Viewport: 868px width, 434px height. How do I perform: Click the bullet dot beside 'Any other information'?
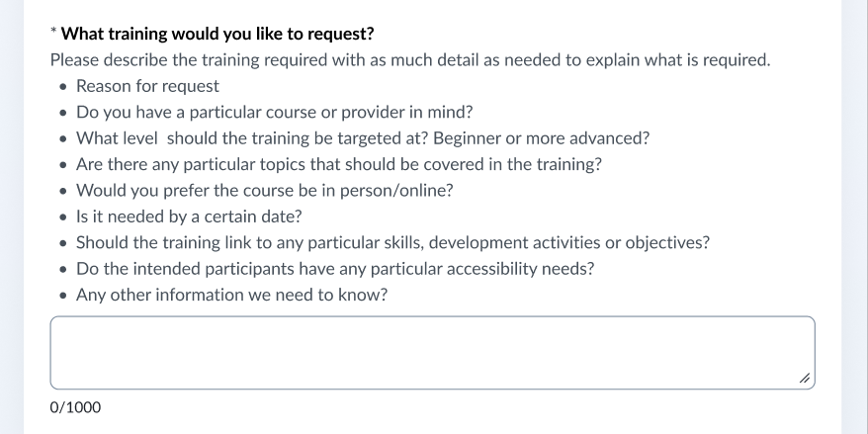63,296
